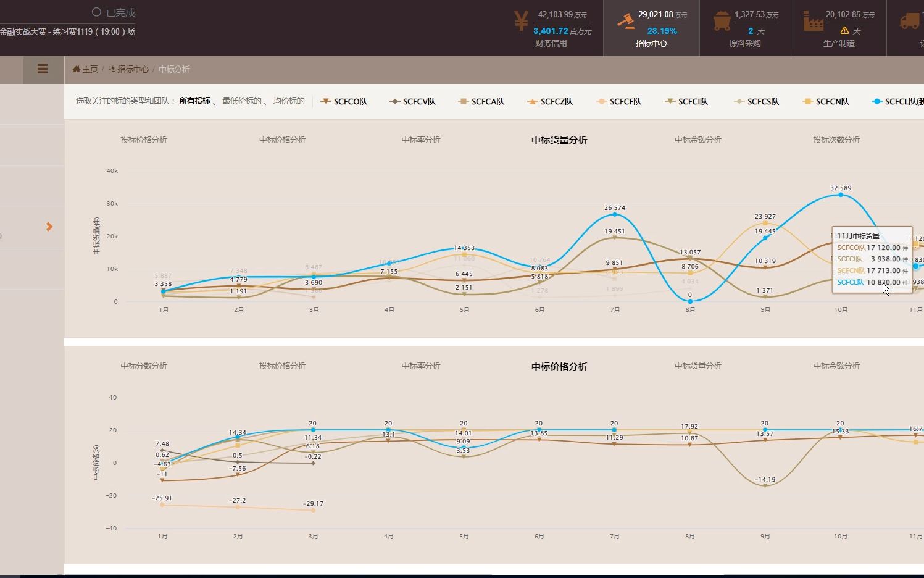Viewport: 924px width, 578px height.
Task: Go to 主页 via breadcrumb
Action: (x=90, y=69)
